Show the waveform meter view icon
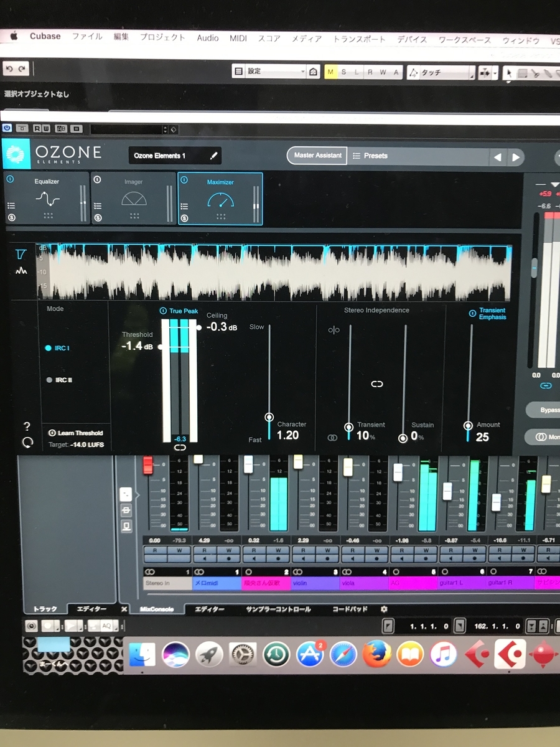Screen dimensions: 560x747 pyautogui.click(x=22, y=271)
